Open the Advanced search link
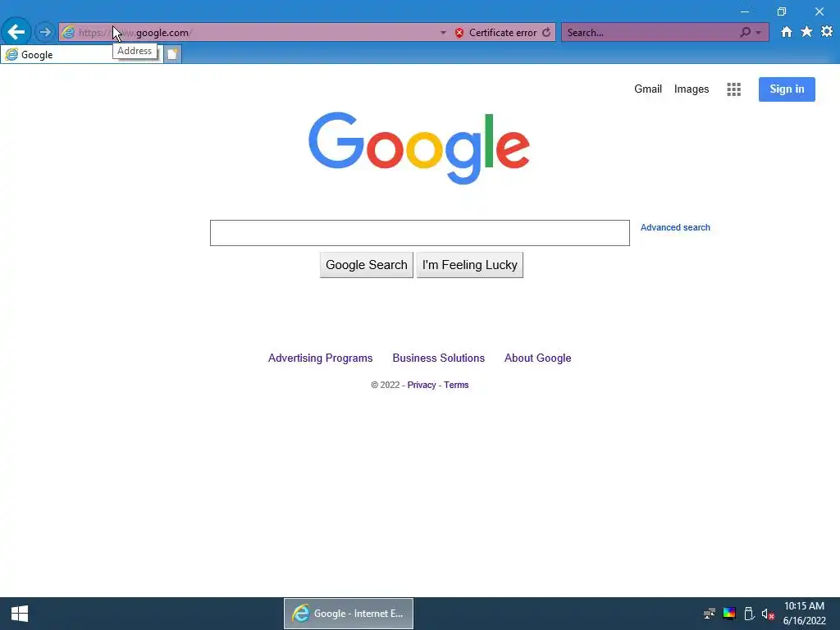The image size is (840, 630). pos(675,227)
